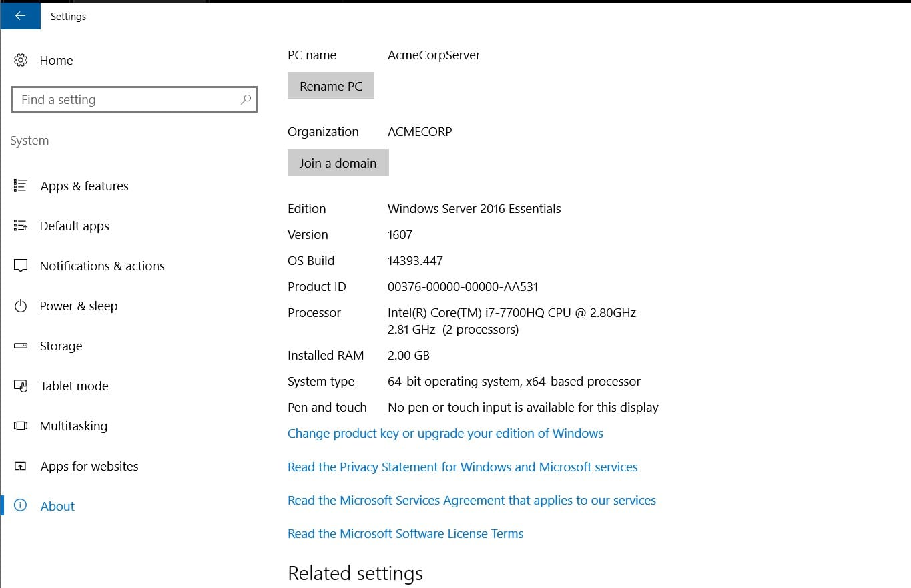Click the Related settings heading
911x588 pixels.
[x=355, y=574]
